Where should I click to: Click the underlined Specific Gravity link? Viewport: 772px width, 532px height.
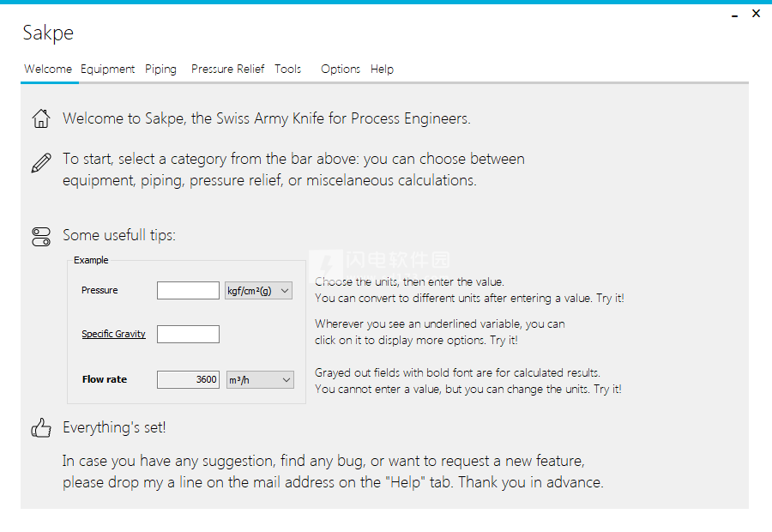114,334
